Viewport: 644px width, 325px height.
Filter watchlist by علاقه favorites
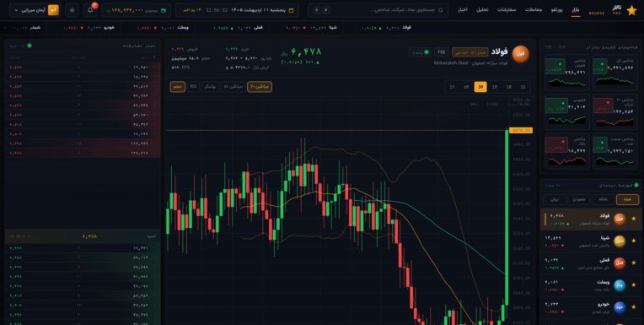[603, 199]
